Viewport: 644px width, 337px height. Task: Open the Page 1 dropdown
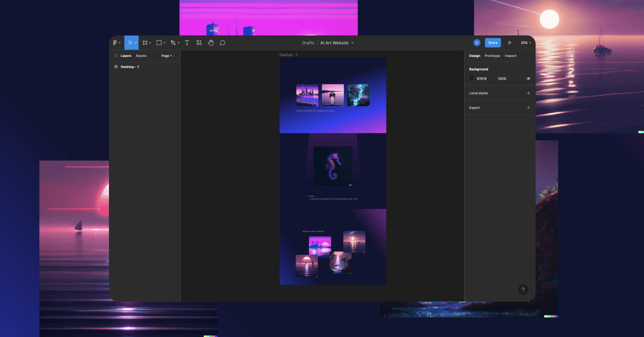click(x=168, y=55)
